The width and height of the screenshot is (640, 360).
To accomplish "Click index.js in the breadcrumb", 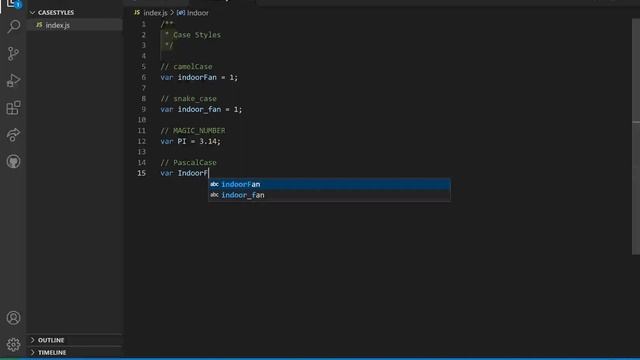I will click(155, 13).
